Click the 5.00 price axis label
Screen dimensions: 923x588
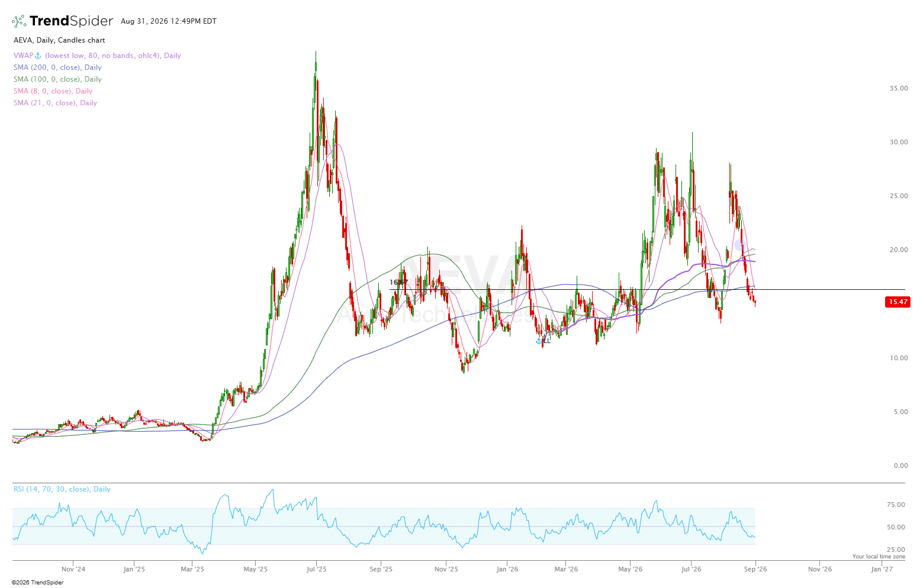pyautogui.click(x=901, y=412)
